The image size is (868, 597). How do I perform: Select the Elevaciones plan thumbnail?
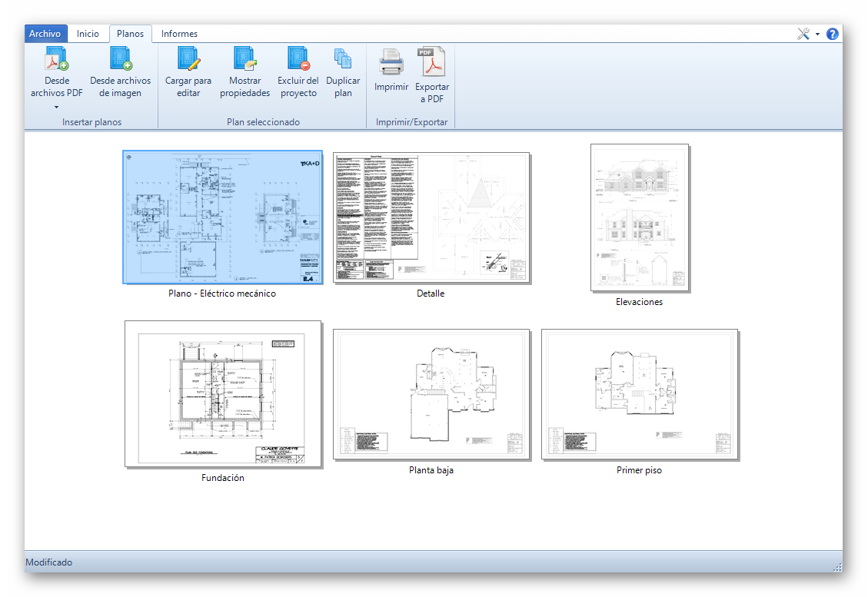[640, 217]
